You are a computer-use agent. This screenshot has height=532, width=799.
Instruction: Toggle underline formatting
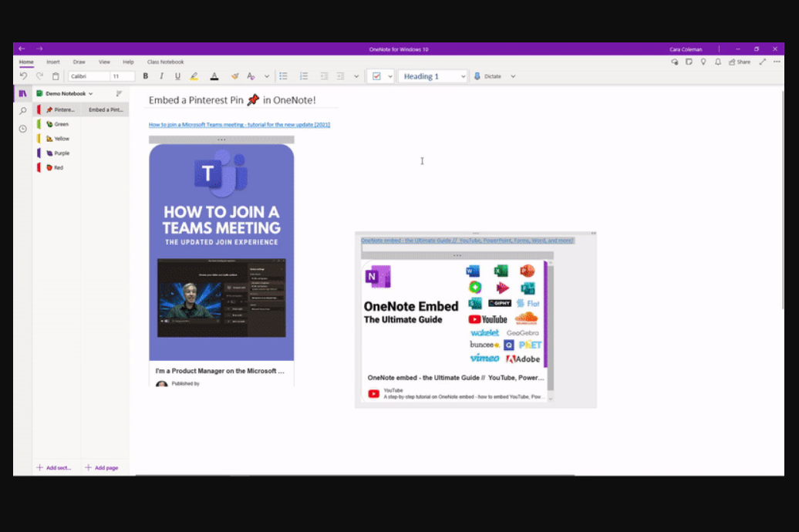point(177,76)
